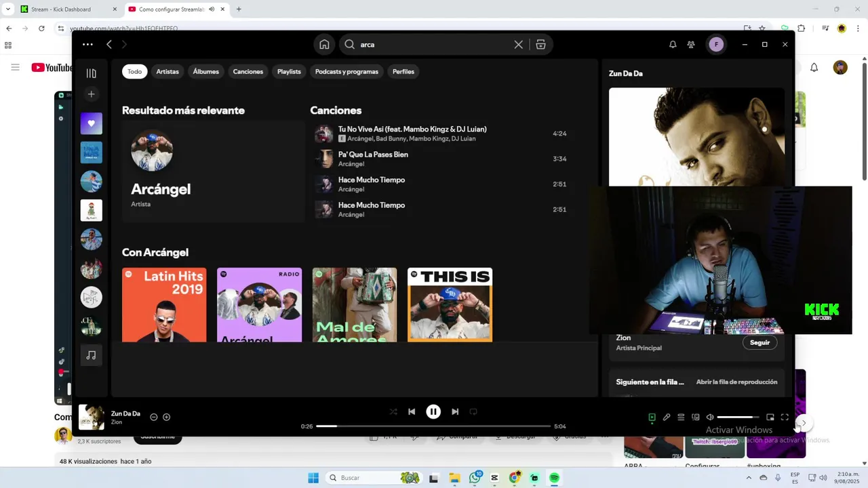Open the Arcángel Radio playlist cover
Viewport: 868px width, 488px height.
[x=259, y=305]
